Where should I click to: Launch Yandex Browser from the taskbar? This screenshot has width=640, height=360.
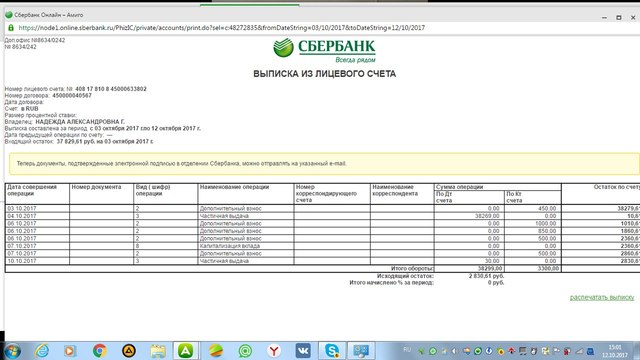[x=274, y=351]
